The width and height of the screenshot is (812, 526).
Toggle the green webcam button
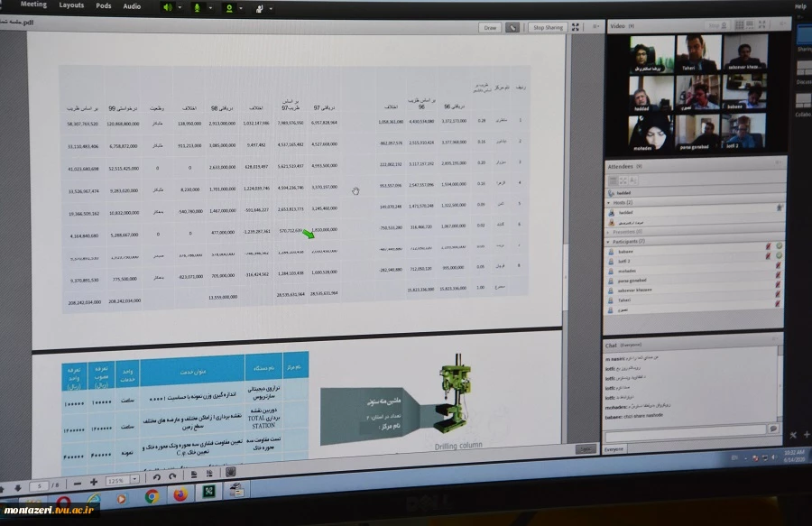point(229,8)
